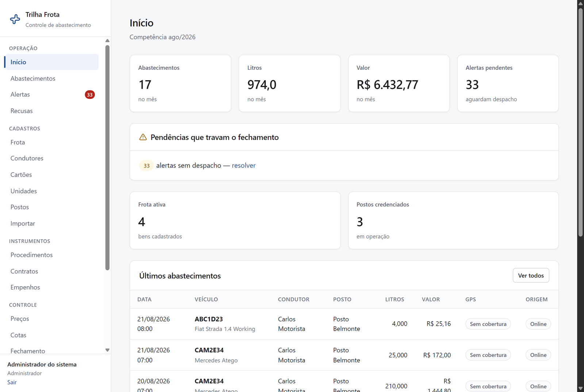
Task: Click the GPS column header
Action: tap(470, 299)
